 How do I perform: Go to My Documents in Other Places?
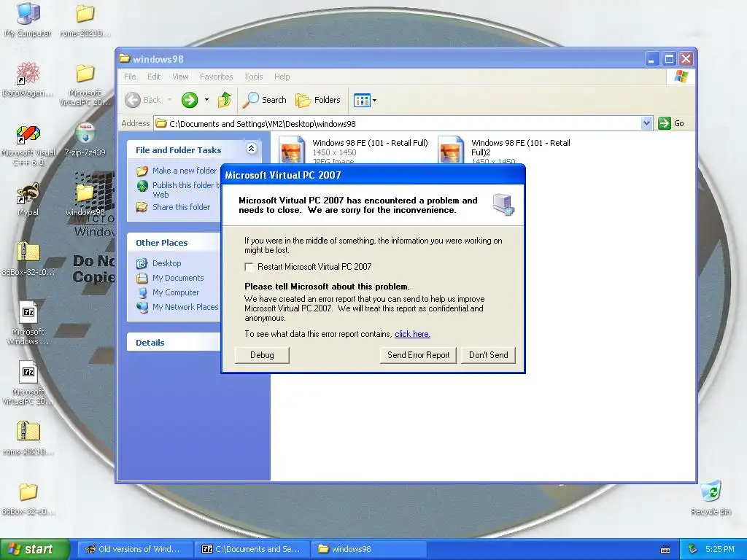click(x=170, y=278)
